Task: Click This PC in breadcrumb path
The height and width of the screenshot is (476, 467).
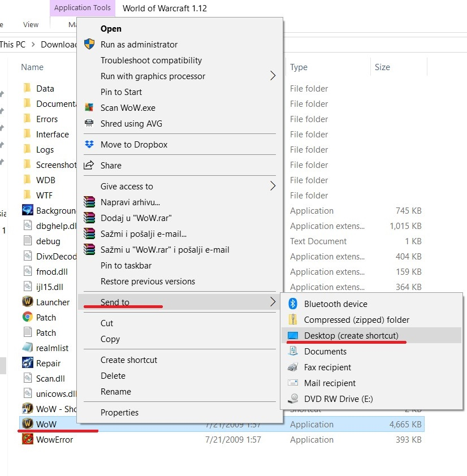Action: [12, 44]
